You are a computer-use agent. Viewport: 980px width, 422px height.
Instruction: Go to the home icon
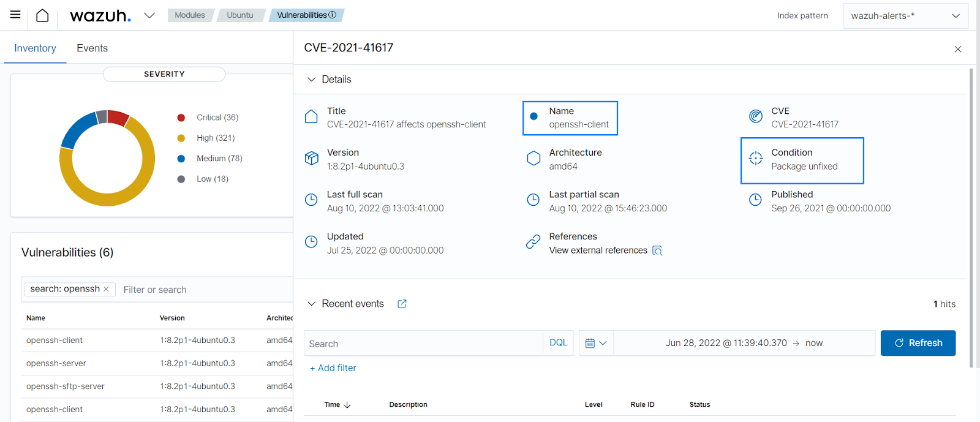42,15
